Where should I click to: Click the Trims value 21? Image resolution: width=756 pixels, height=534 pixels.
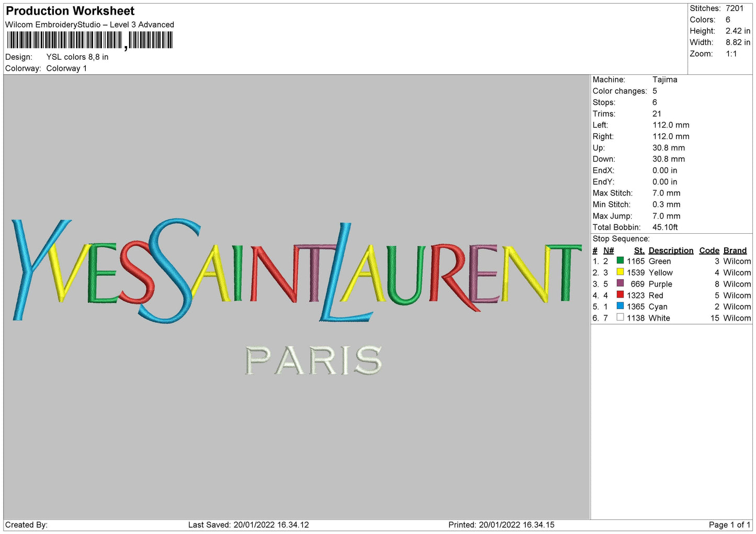pos(657,113)
